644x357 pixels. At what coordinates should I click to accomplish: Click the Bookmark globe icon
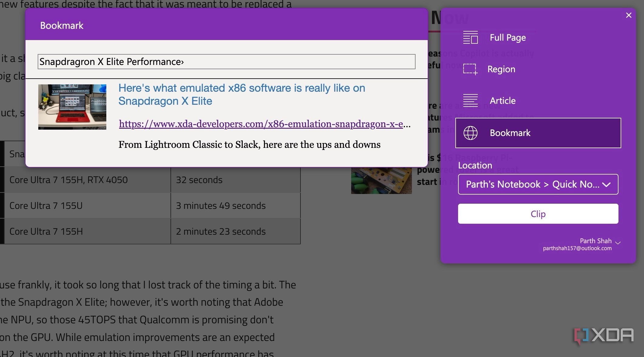(x=470, y=133)
